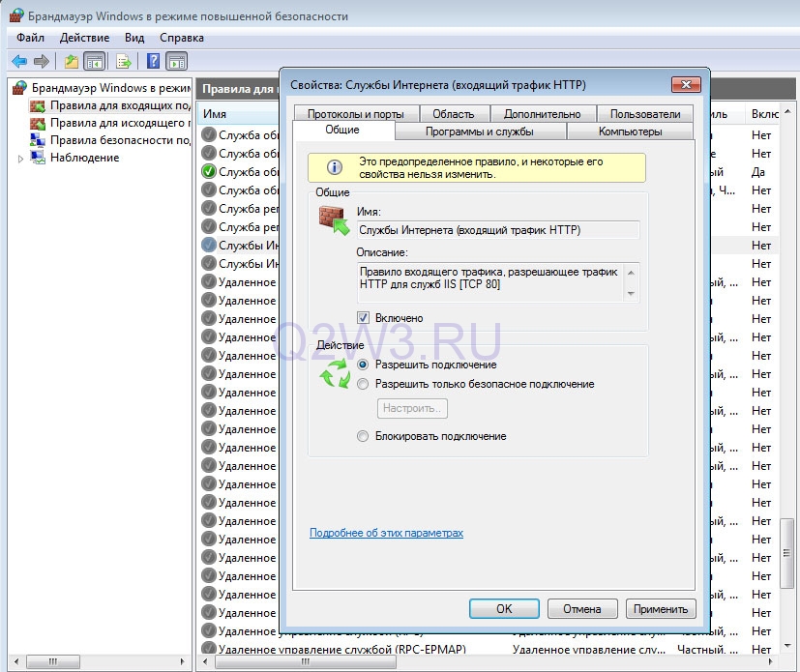Switch to Дополнительно tab
Screen dimensions: 800x672
(x=543, y=114)
